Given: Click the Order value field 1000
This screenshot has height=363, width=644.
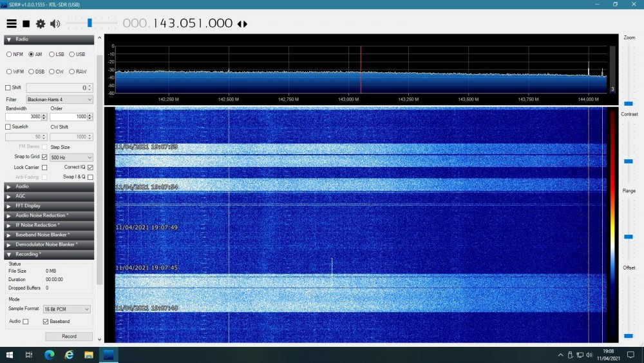Looking at the screenshot, I should point(69,117).
